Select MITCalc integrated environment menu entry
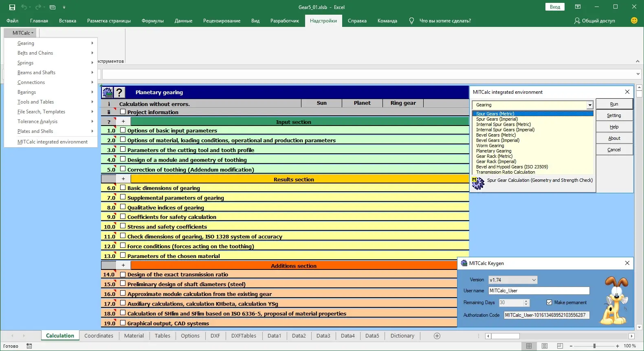 pos(53,142)
